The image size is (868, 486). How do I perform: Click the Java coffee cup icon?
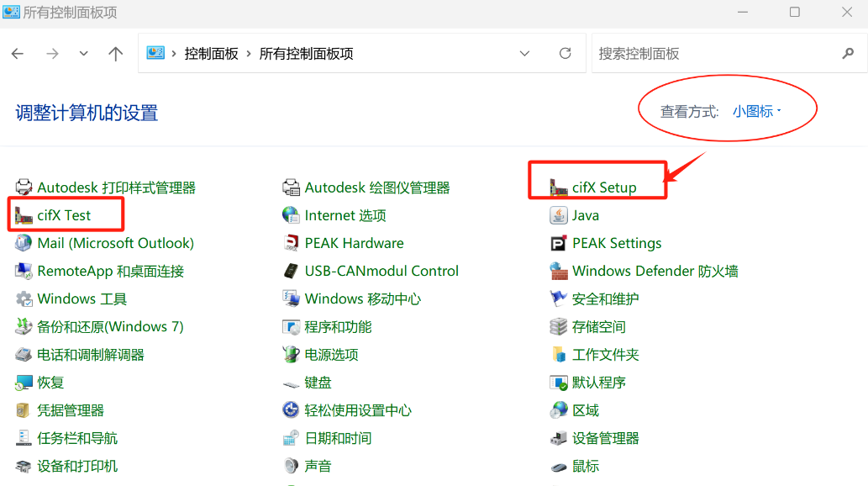click(558, 215)
